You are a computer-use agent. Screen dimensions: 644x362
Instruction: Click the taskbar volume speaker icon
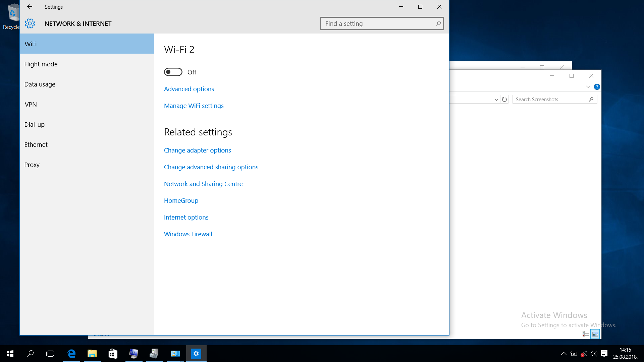(x=593, y=354)
